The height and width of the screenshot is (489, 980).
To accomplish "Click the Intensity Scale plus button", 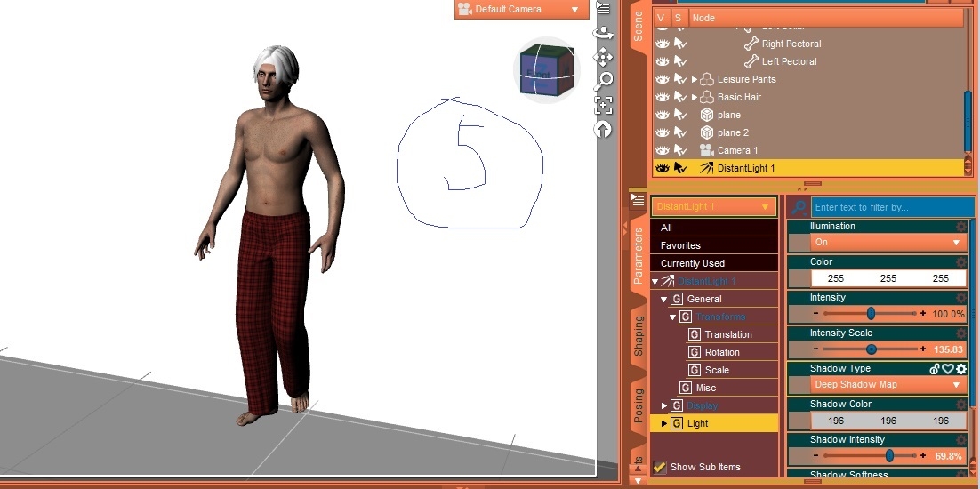I will pyautogui.click(x=923, y=349).
